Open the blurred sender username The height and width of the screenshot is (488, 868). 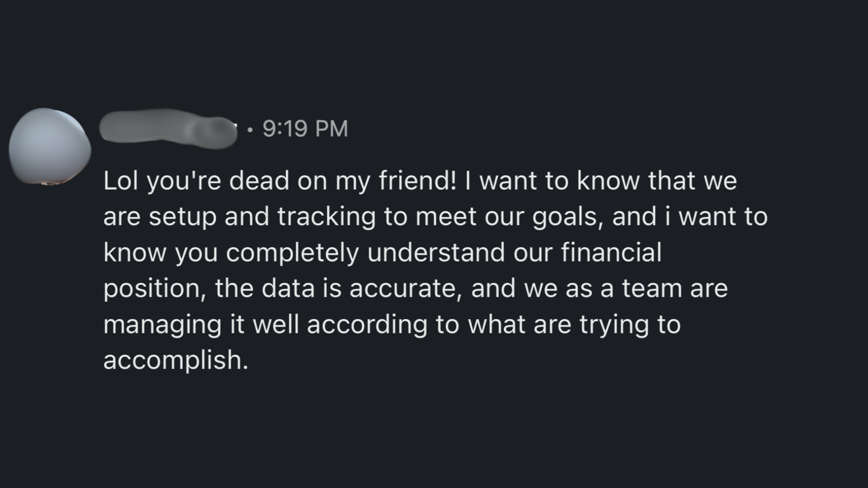tap(168, 128)
